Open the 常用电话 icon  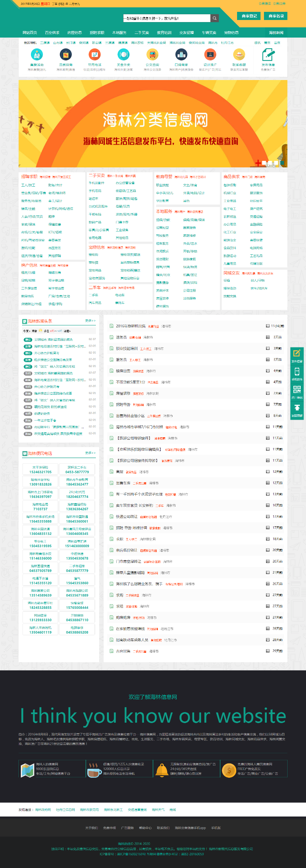95,54
